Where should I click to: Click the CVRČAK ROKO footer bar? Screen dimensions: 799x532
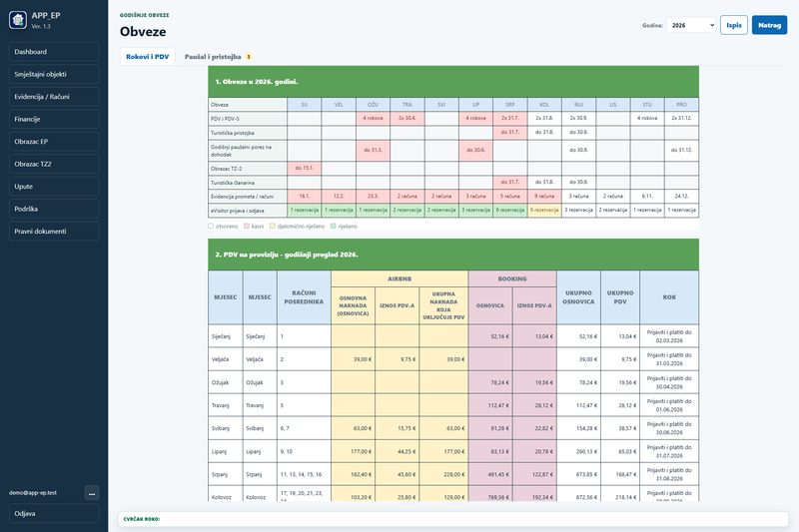(453, 519)
